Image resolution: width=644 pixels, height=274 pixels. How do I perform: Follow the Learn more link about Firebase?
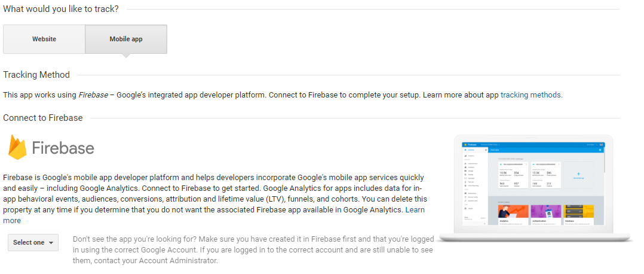point(415,210)
